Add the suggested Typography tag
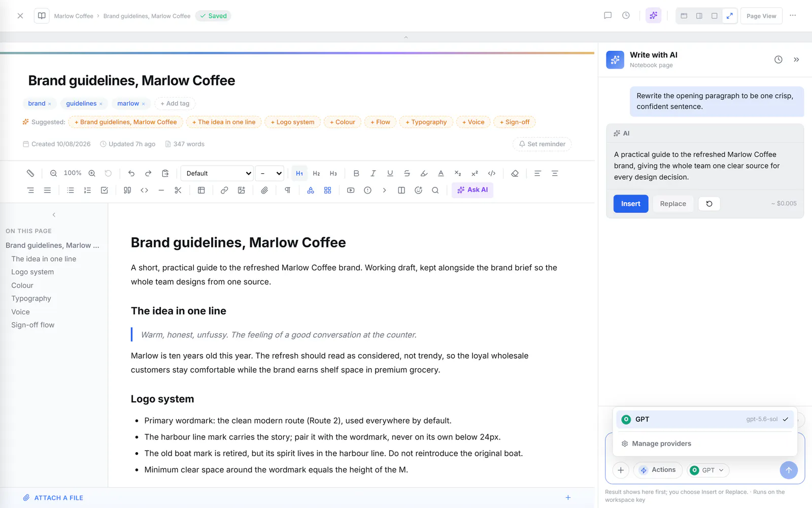Screen dimensions: 812x508 coord(426,122)
